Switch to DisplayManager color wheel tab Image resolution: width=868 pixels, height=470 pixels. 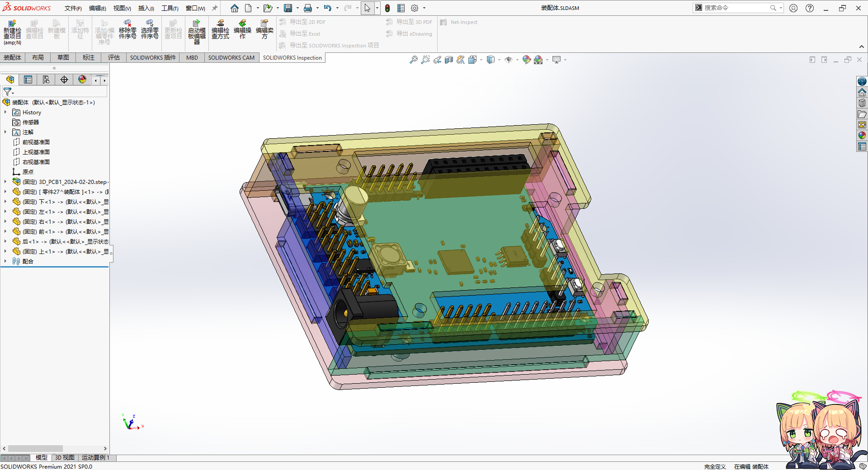click(82, 80)
